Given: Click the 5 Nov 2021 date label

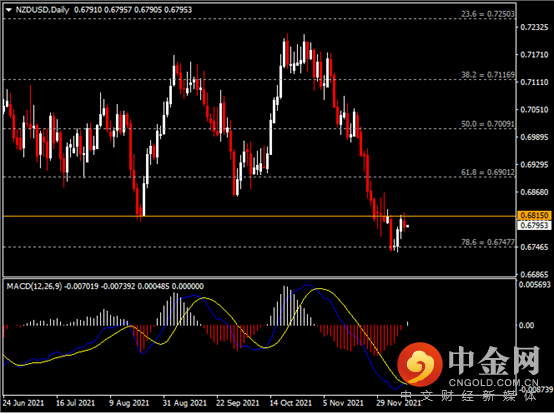Looking at the screenshot, I should (343, 403).
